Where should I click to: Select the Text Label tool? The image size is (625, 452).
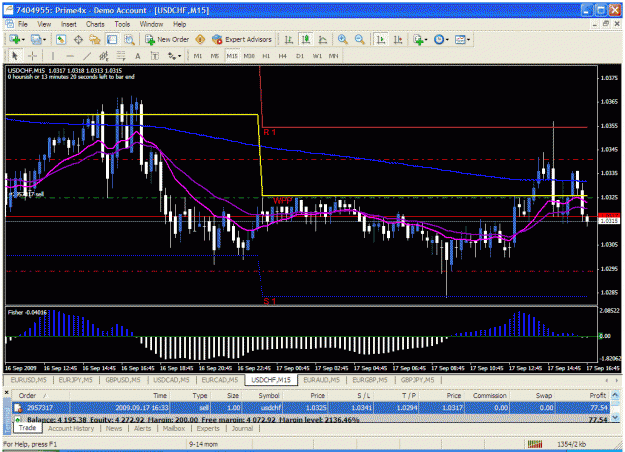click(155, 56)
